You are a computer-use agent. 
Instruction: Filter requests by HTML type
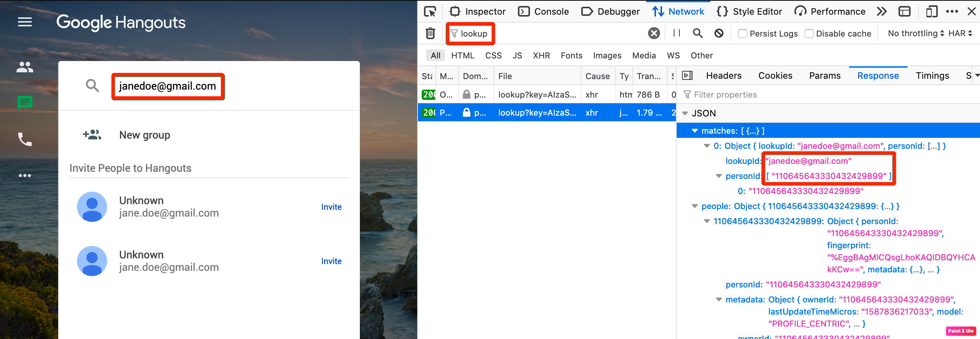[462, 55]
